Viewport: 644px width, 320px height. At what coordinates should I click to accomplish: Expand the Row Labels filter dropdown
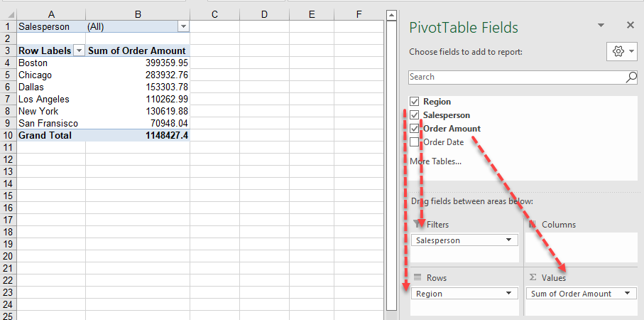[79, 50]
